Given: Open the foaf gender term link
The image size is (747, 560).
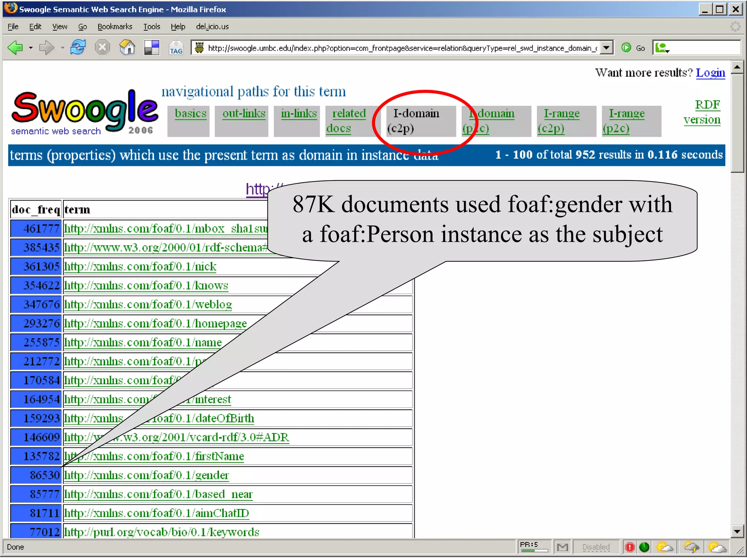Looking at the screenshot, I should click(x=146, y=475).
